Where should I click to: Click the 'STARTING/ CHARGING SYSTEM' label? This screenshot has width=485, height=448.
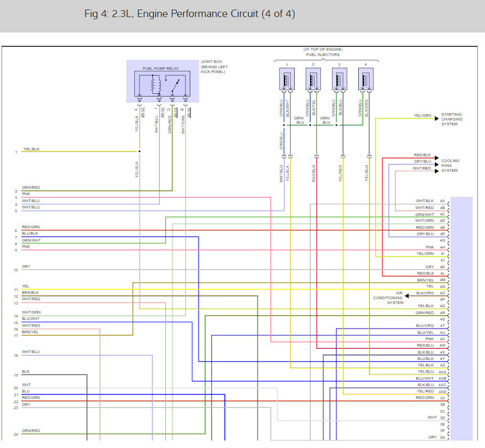click(452, 119)
